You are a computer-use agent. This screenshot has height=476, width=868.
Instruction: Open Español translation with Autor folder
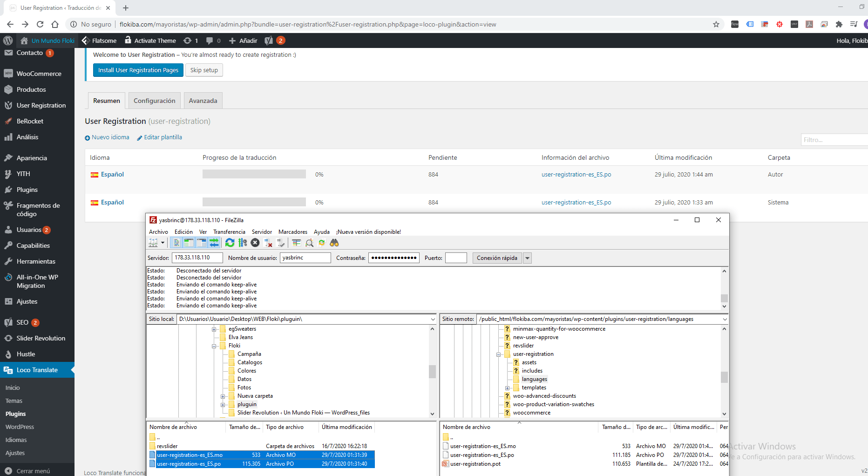[x=112, y=174]
